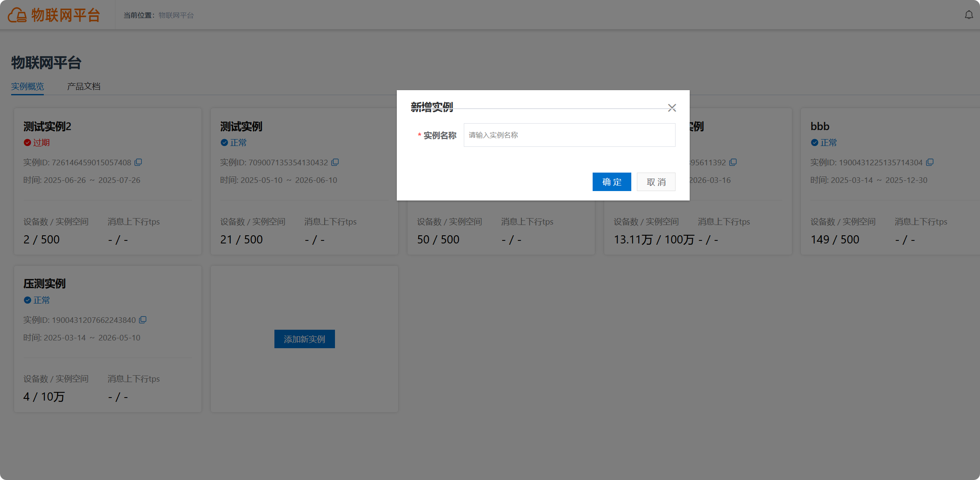Screen dimensions: 980x480
Task: Select the 实例概览 tab
Action: tap(27, 86)
